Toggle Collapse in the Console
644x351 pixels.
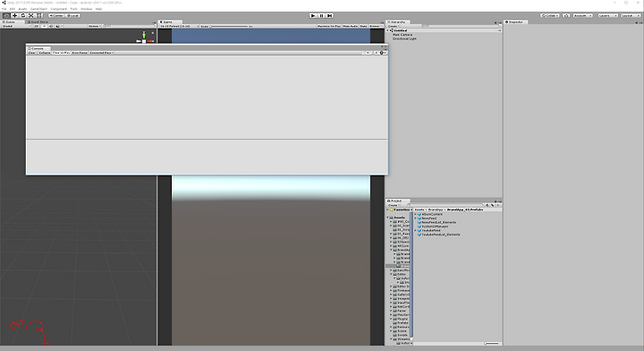coord(45,53)
